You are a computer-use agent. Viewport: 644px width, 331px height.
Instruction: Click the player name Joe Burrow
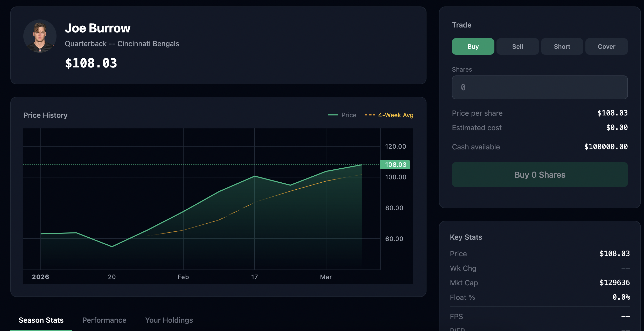[x=98, y=28]
